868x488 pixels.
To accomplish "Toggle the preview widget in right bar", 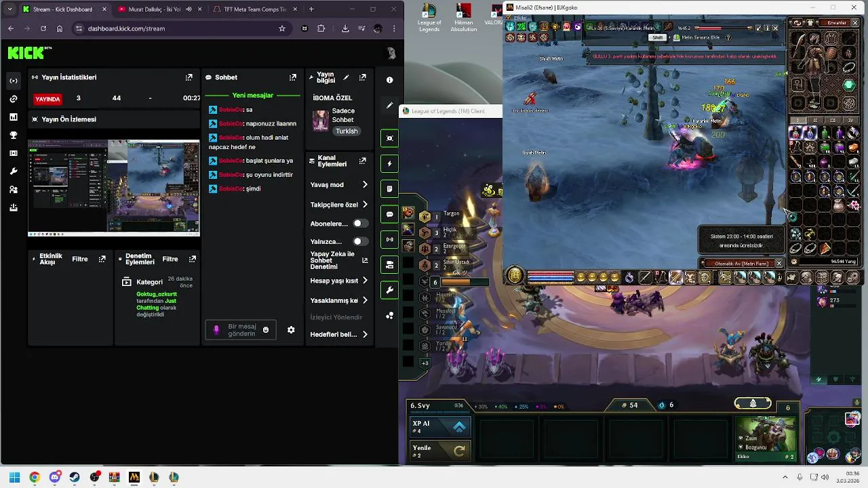I will click(x=390, y=138).
